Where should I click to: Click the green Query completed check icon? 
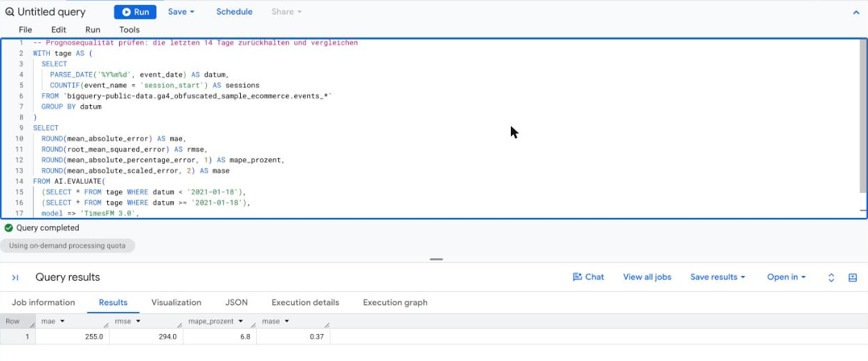click(x=8, y=228)
